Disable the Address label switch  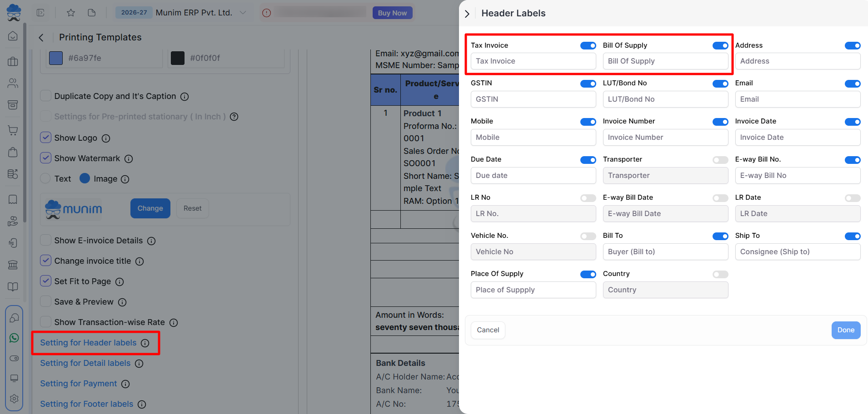[853, 45]
